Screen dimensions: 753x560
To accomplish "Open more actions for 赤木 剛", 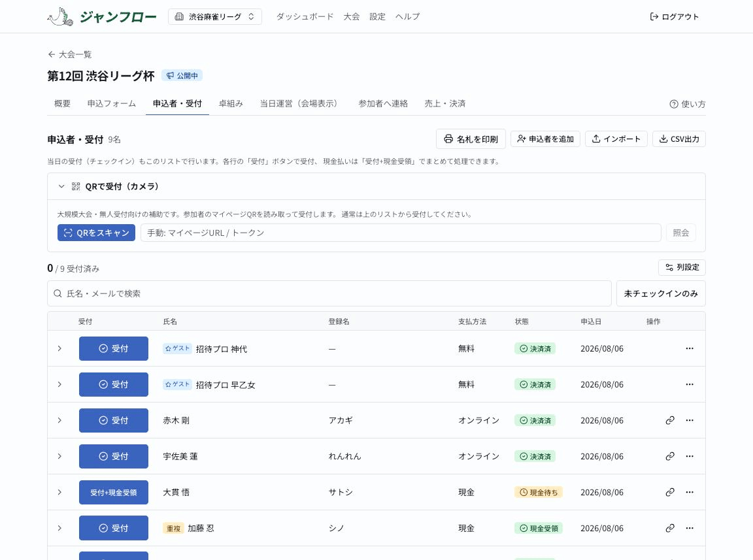I will coord(690,420).
